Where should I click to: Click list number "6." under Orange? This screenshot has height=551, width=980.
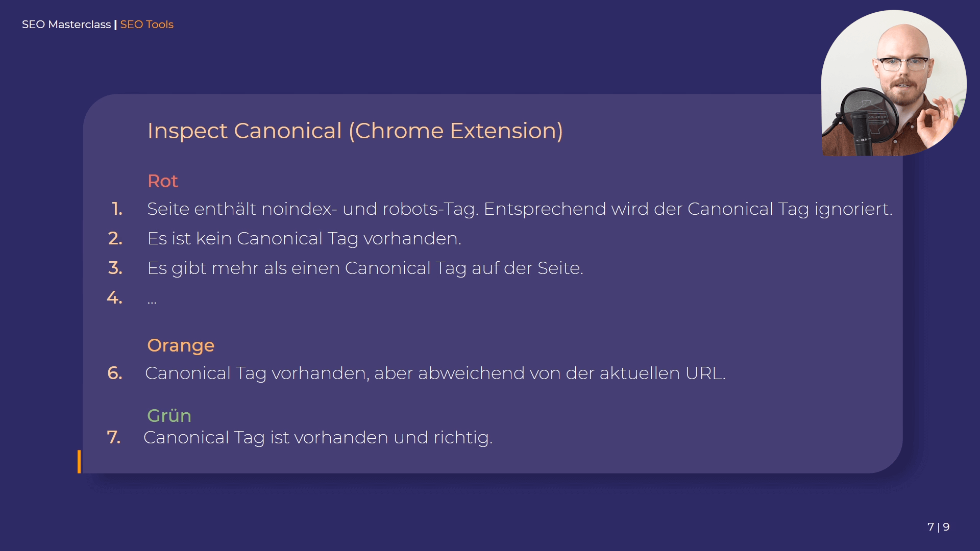click(115, 373)
